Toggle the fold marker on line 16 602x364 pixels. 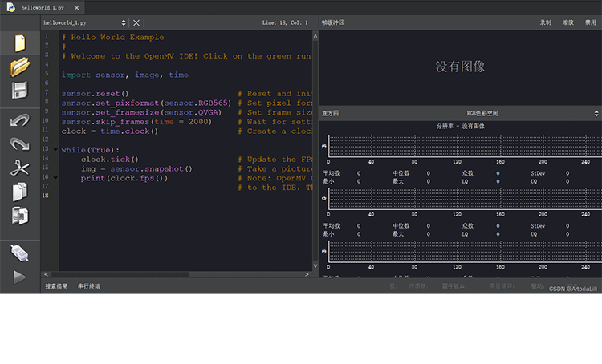pos(55,178)
